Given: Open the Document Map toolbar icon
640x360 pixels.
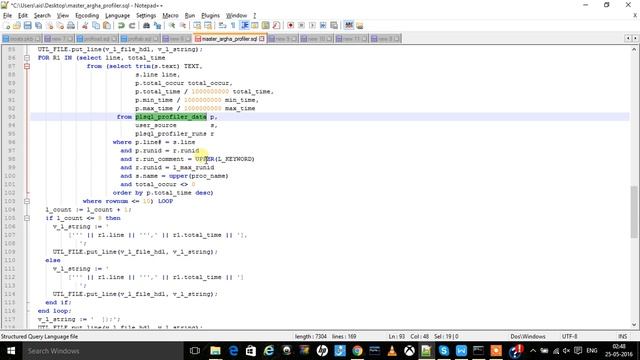Looking at the screenshot, I should 266,25.
